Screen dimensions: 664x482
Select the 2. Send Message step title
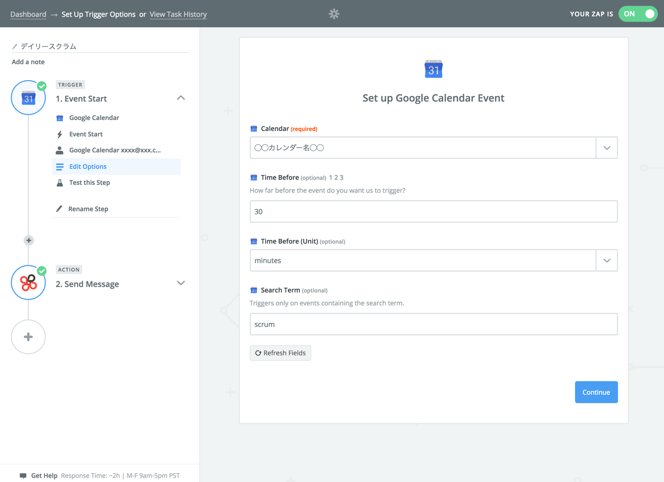(87, 284)
